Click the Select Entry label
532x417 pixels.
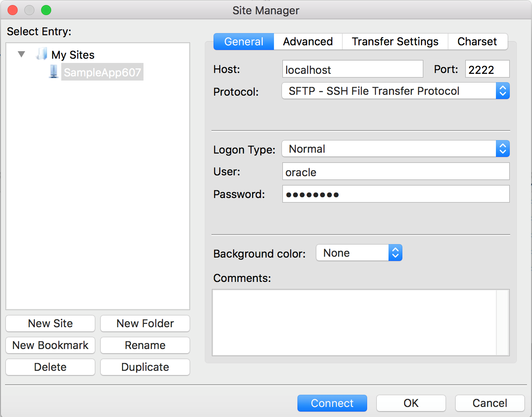(39, 31)
